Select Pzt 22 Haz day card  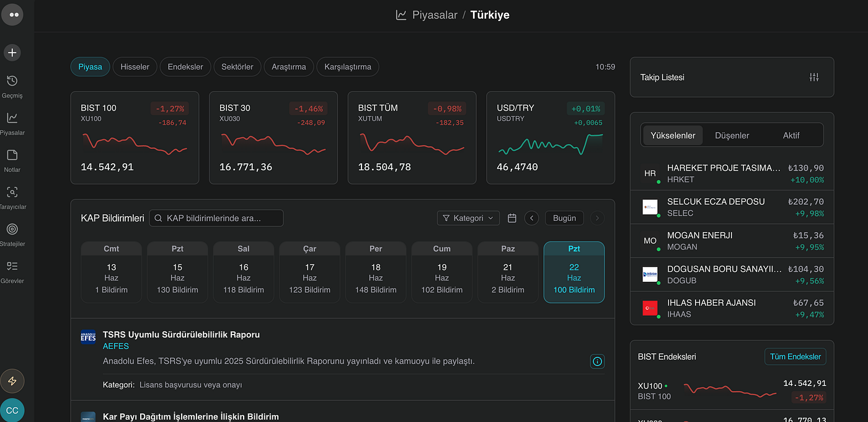tap(574, 272)
